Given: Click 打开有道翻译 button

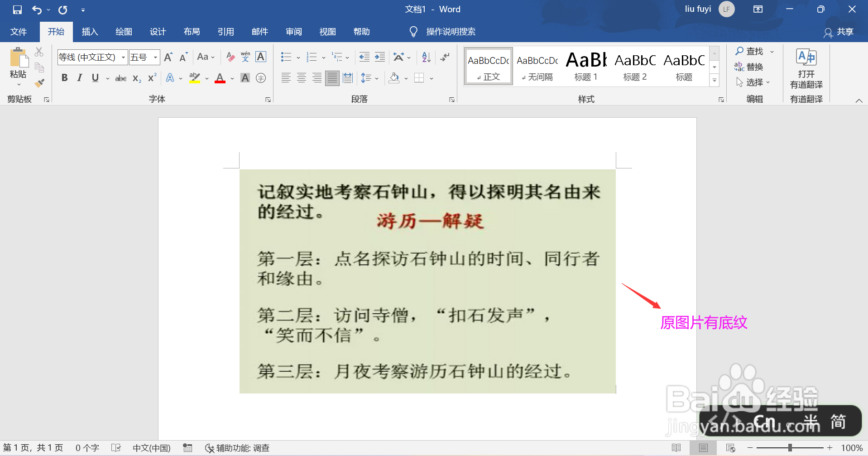Looking at the screenshot, I should (806, 72).
